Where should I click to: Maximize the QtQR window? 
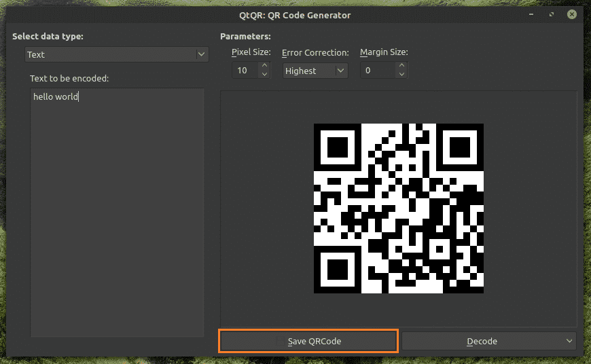point(551,14)
